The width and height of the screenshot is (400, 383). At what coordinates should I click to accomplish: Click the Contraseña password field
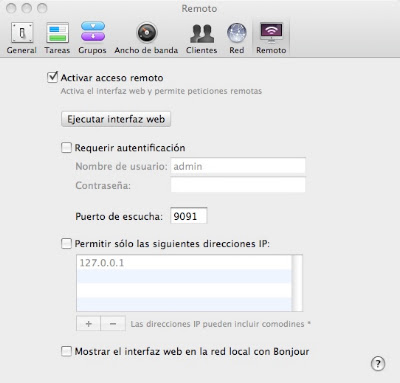(x=238, y=185)
